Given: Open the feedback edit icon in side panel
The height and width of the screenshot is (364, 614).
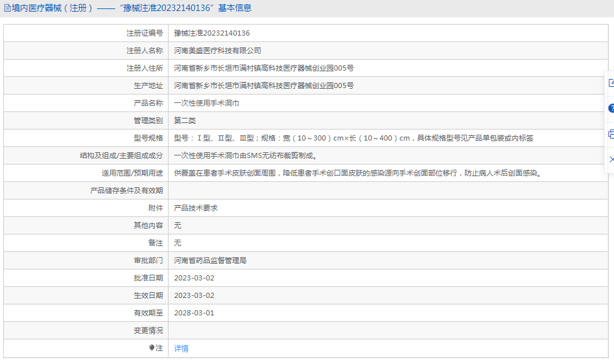Looking at the screenshot, I should click(611, 83).
